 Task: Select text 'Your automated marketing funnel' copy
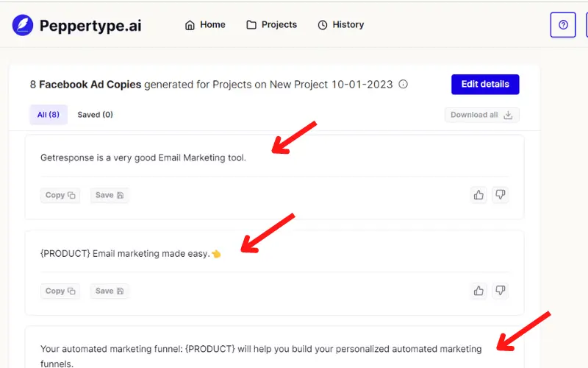pyautogui.click(x=261, y=356)
